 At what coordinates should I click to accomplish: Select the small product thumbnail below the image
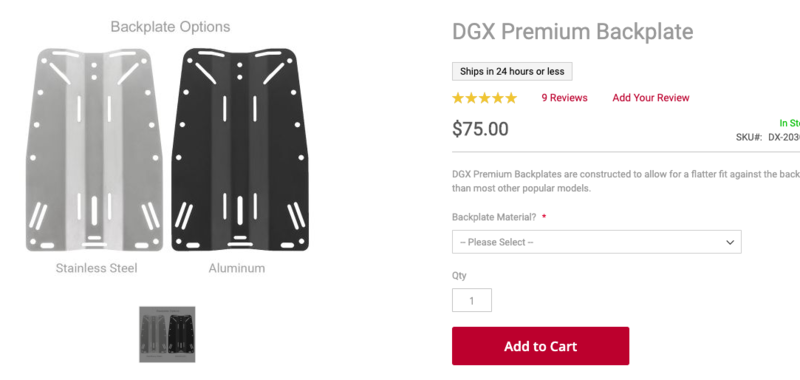click(x=167, y=334)
